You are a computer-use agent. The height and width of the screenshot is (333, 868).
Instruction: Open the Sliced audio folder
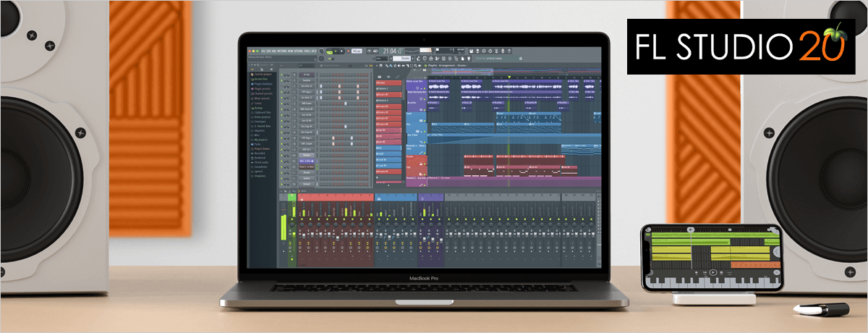(261, 162)
